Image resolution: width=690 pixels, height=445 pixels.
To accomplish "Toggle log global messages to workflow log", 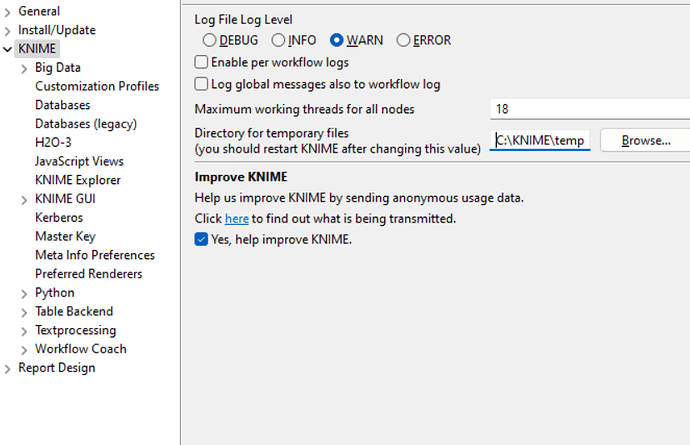I will [202, 85].
